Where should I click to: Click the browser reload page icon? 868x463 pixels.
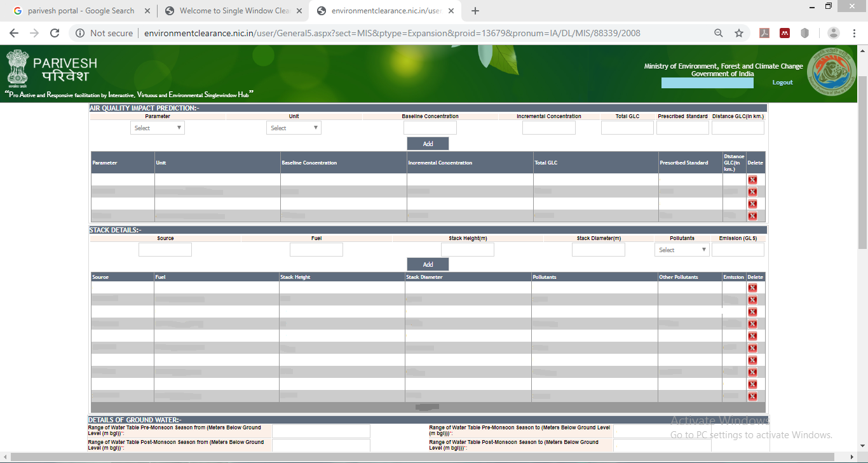[x=55, y=33]
